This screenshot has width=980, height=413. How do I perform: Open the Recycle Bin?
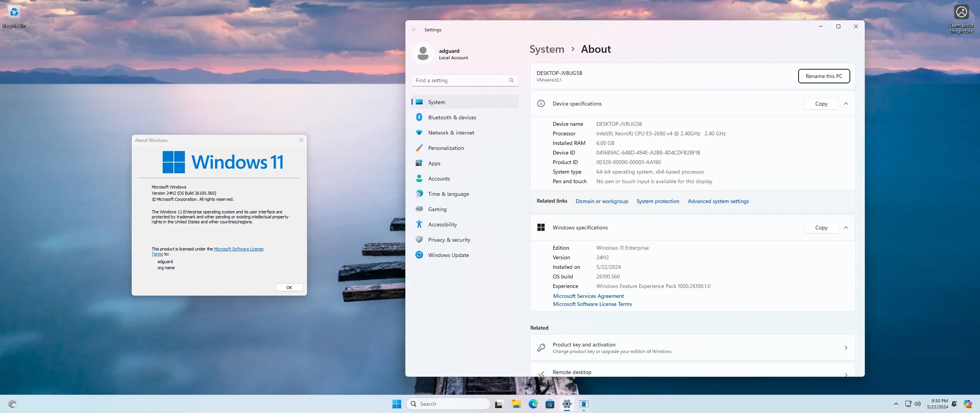tap(14, 12)
